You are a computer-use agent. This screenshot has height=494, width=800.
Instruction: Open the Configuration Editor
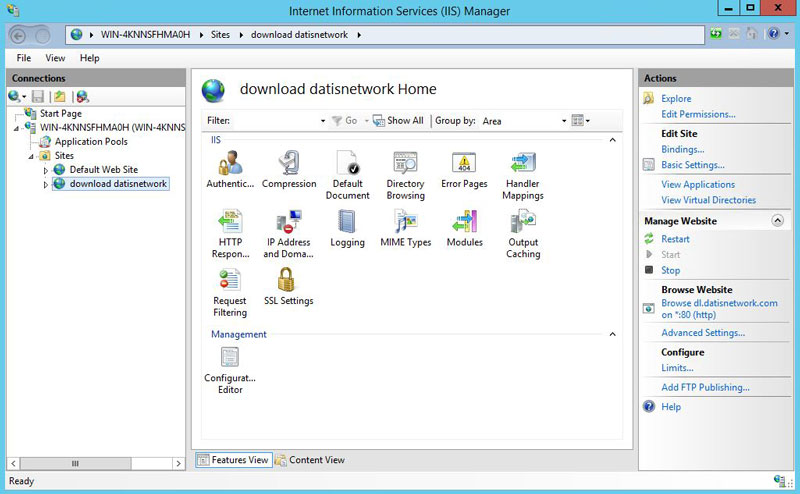pos(230,370)
